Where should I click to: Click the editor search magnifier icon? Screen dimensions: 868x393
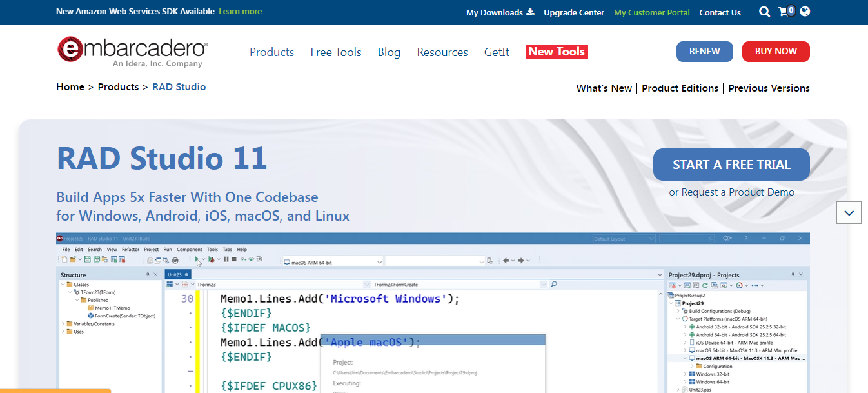click(553, 284)
